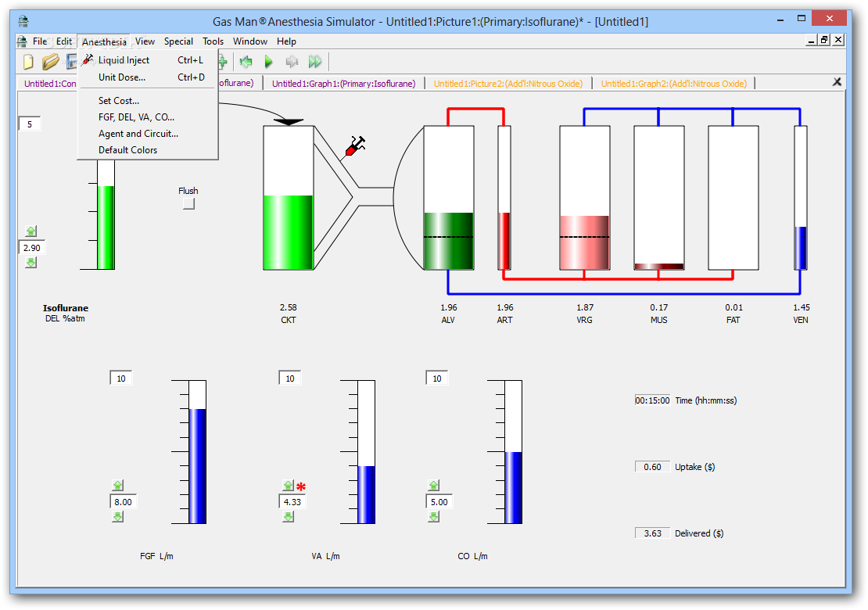
Task: Click the Delivered cost field 3.63
Action: tap(652, 533)
